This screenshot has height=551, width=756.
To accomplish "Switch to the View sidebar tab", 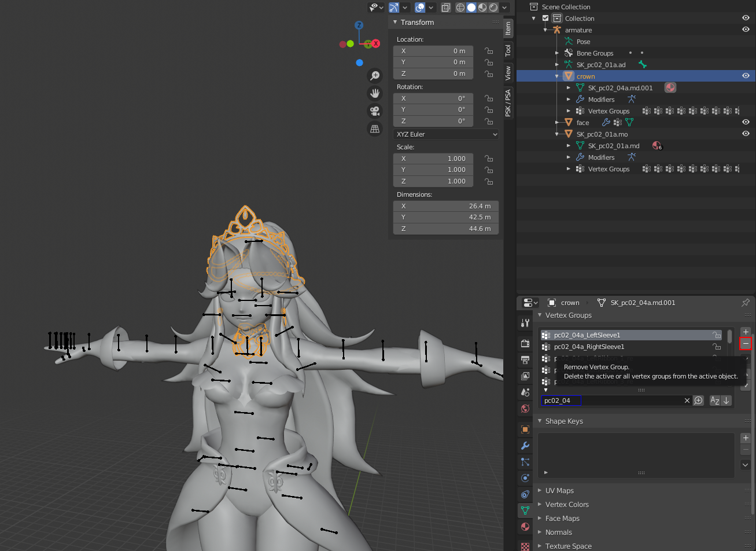I will [508, 73].
